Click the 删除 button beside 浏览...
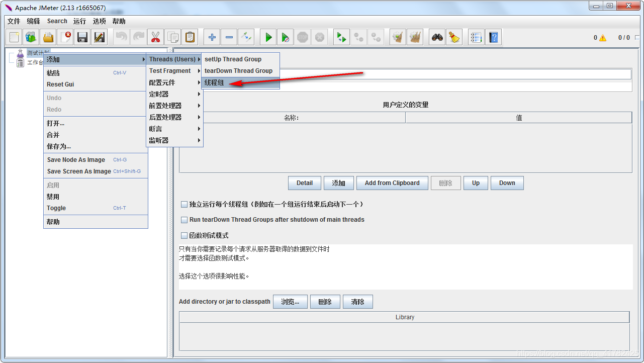The image size is (644, 363). click(325, 302)
